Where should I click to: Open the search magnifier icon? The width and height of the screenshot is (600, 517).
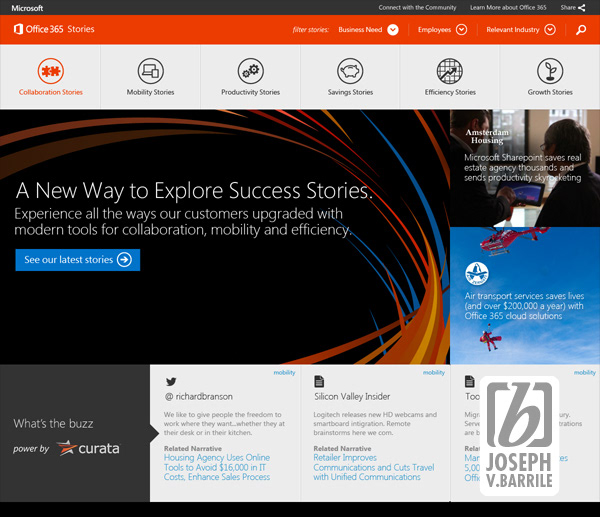tap(581, 30)
